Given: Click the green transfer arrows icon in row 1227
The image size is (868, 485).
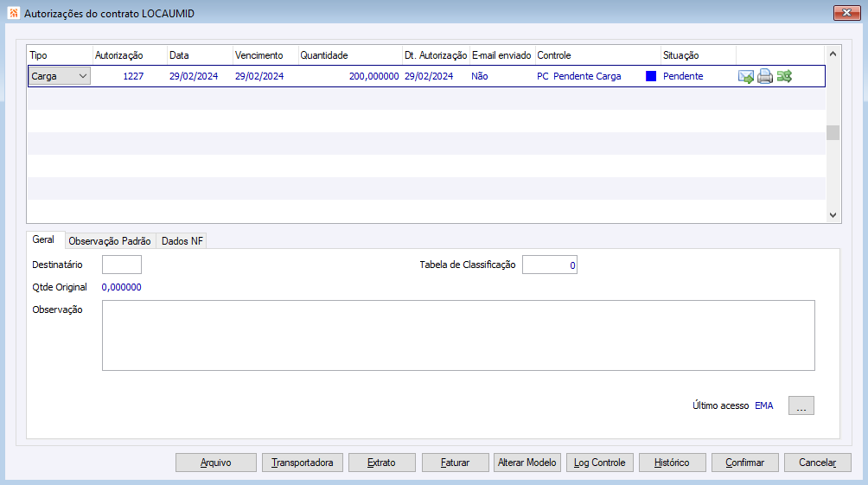Looking at the screenshot, I should point(784,76).
